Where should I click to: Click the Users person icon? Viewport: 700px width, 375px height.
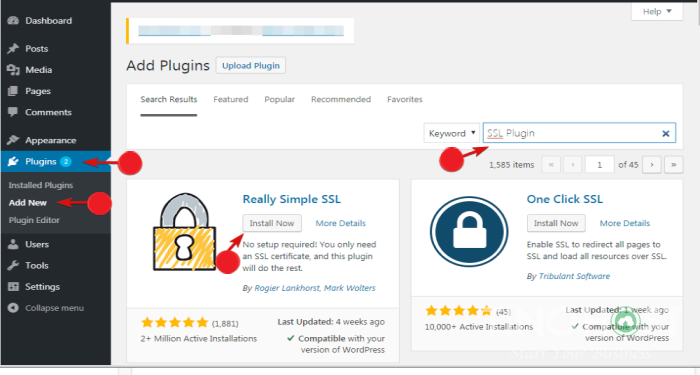(13, 244)
